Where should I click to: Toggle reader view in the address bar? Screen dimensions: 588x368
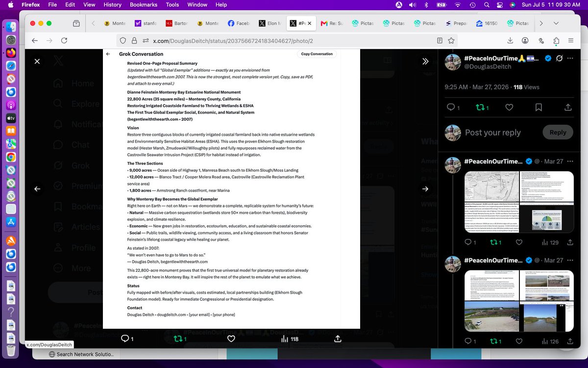[x=440, y=41]
